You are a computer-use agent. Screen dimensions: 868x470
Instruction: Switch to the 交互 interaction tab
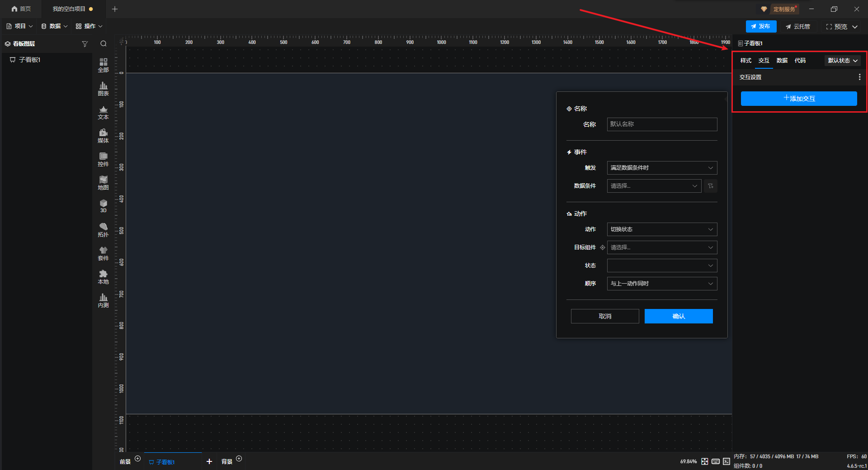point(764,61)
